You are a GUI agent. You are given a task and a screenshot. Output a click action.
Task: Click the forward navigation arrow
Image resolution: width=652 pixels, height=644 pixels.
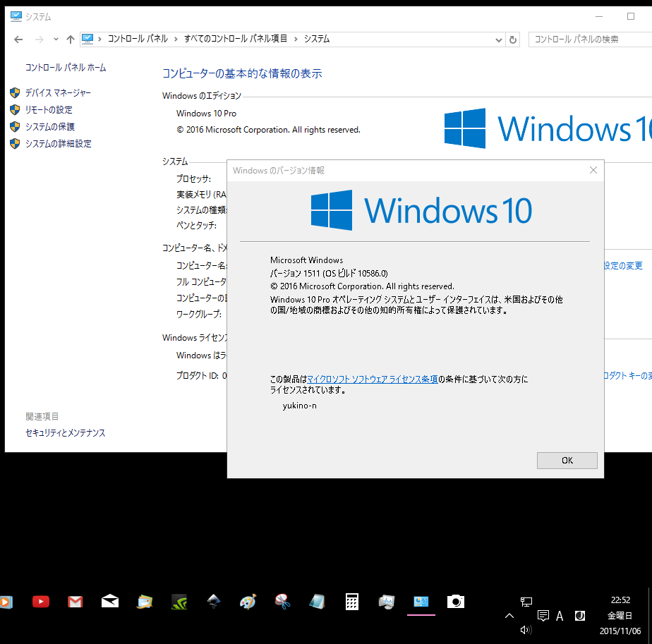(39, 40)
